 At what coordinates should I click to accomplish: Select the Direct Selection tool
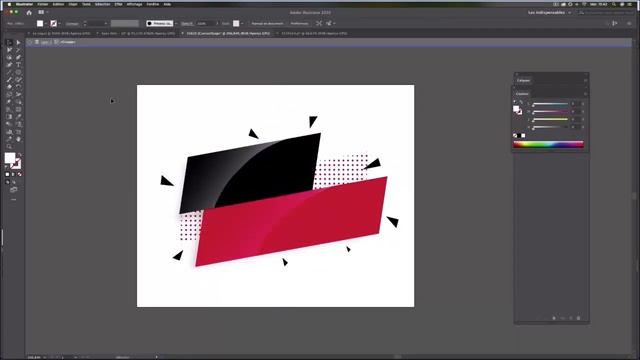18,42
